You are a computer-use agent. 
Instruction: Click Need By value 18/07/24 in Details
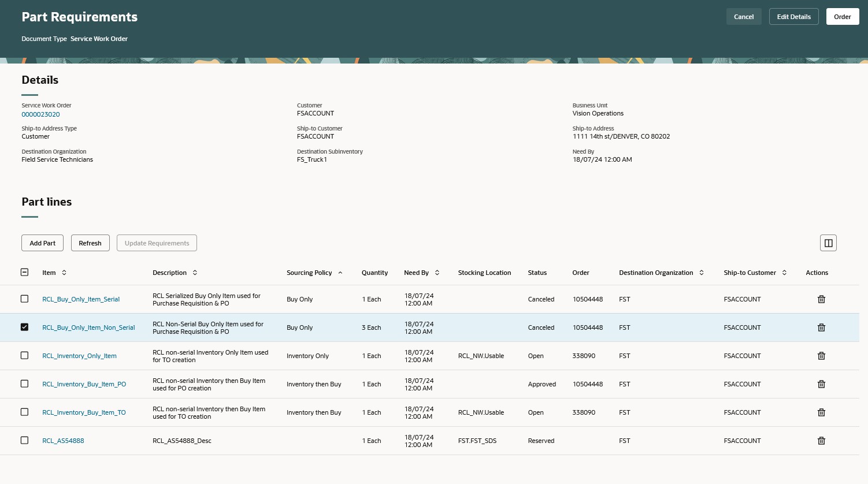pos(602,159)
